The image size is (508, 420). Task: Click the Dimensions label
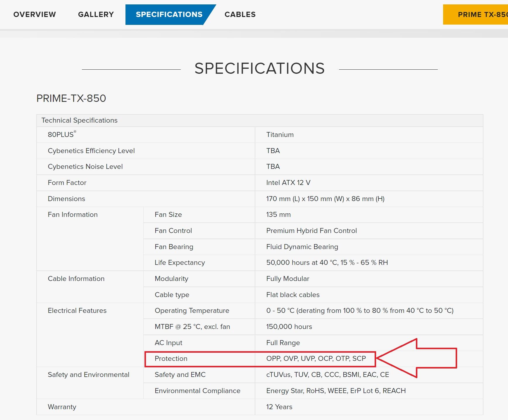[66, 199]
